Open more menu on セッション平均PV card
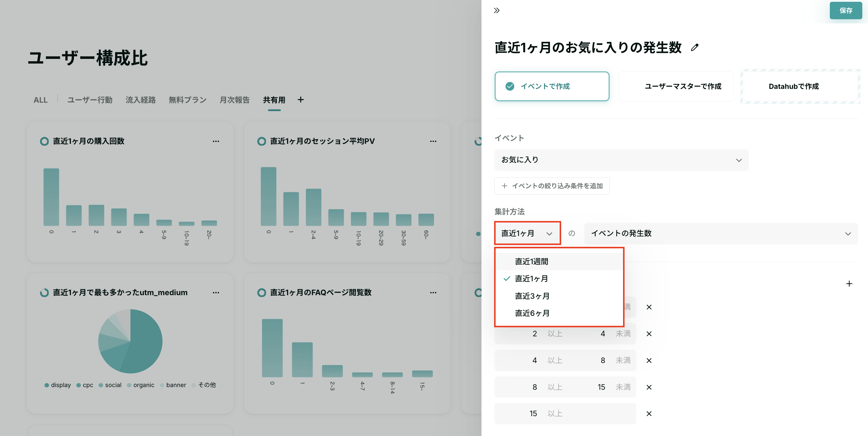The height and width of the screenshot is (436, 868). 433,141
